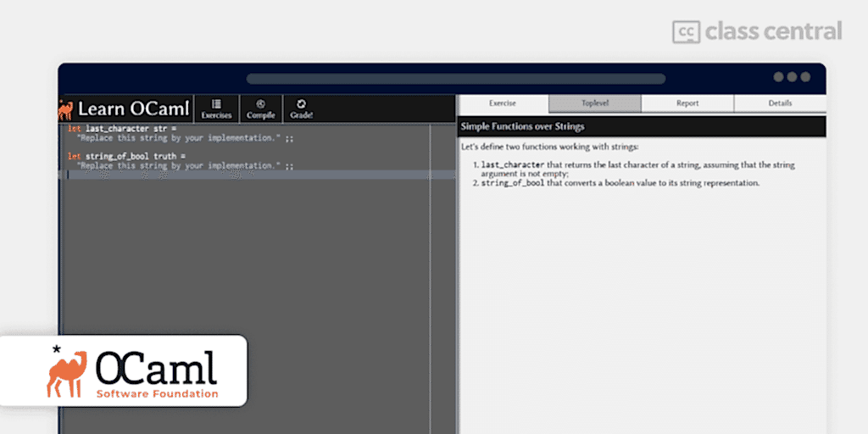Image resolution: width=868 pixels, height=434 pixels.
Task: Switch to the Toplevel tab
Action: click(x=595, y=103)
